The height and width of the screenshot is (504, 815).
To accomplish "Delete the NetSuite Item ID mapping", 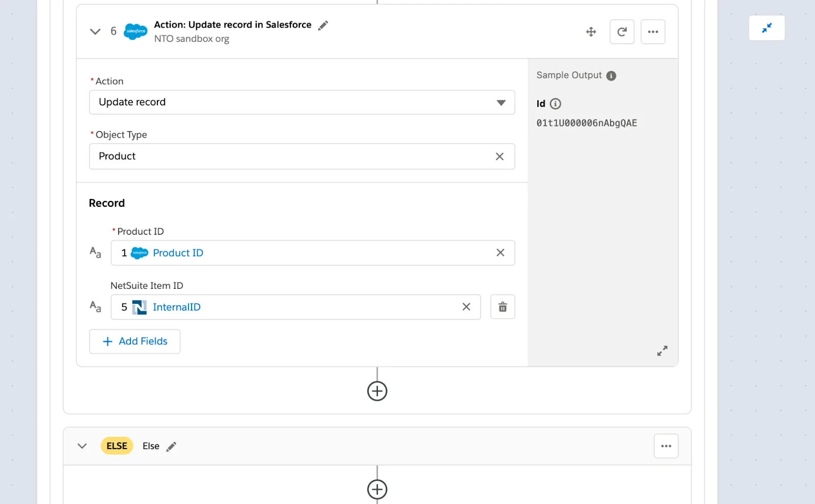I will (x=502, y=306).
